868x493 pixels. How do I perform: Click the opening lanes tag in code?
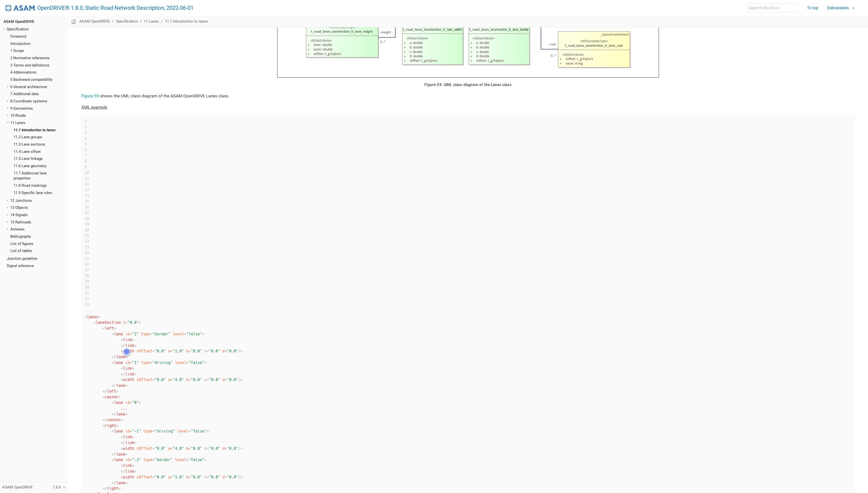pyautogui.click(x=92, y=317)
